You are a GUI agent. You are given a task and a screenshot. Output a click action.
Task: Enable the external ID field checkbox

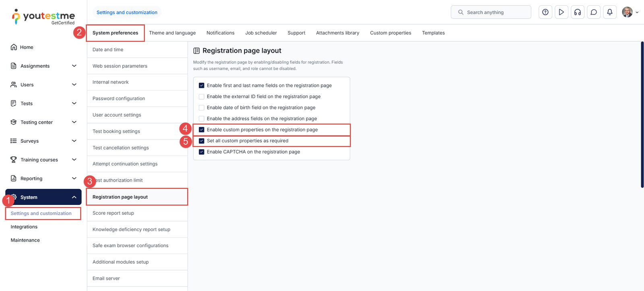tap(201, 96)
